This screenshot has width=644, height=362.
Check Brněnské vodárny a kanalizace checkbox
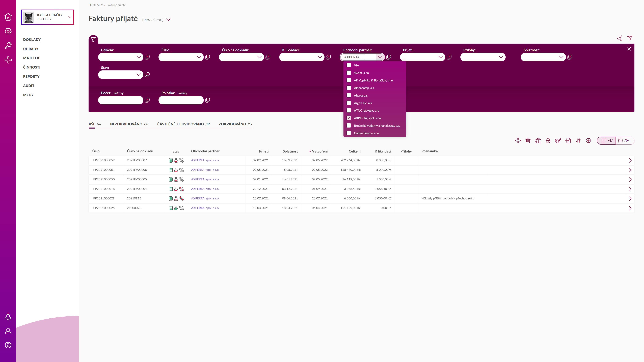coord(349,125)
